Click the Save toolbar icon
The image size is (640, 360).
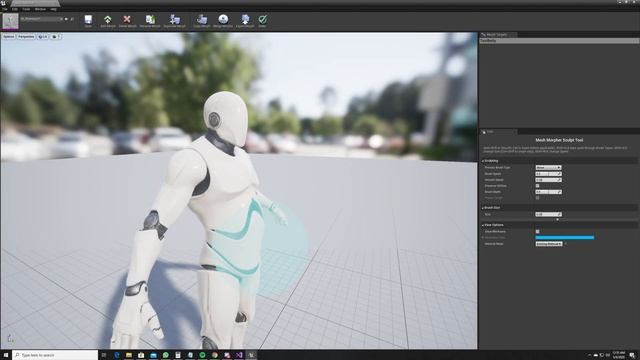(88, 20)
